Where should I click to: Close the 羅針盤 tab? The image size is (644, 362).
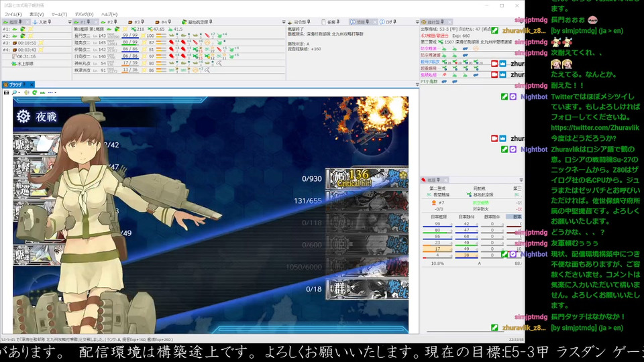pos(449,22)
